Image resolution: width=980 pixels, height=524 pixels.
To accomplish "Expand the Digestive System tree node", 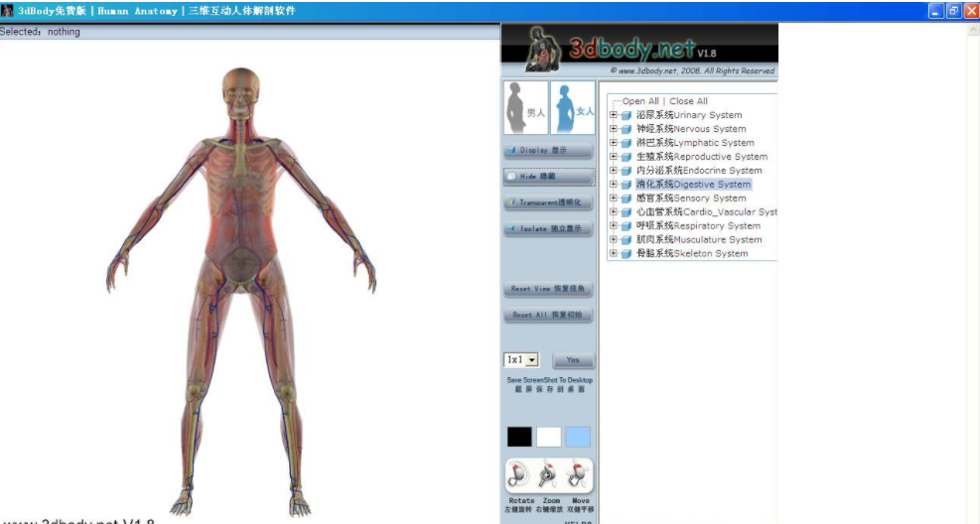I will pos(614,185).
